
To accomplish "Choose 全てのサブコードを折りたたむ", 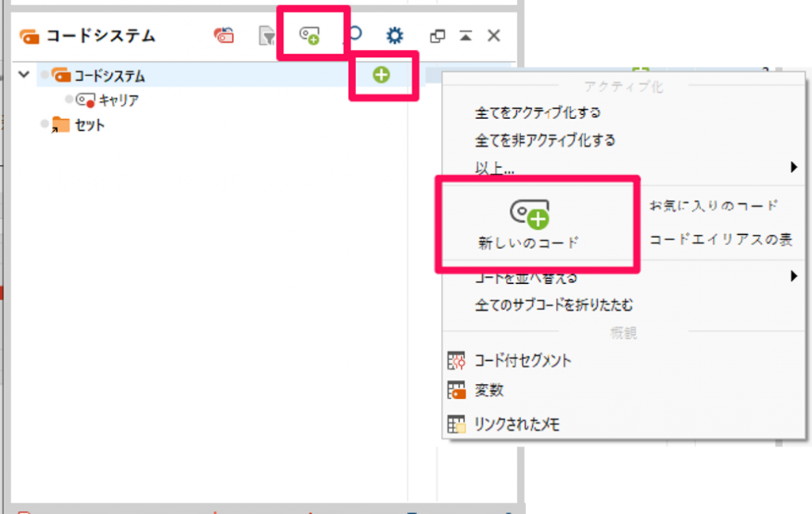I will [x=553, y=305].
